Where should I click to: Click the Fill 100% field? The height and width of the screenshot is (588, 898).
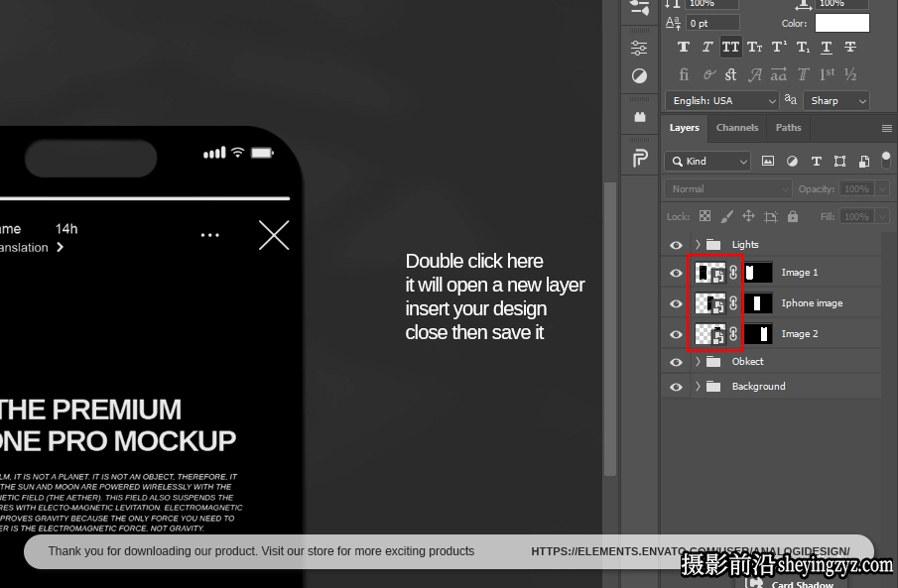click(x=856, y=216)
